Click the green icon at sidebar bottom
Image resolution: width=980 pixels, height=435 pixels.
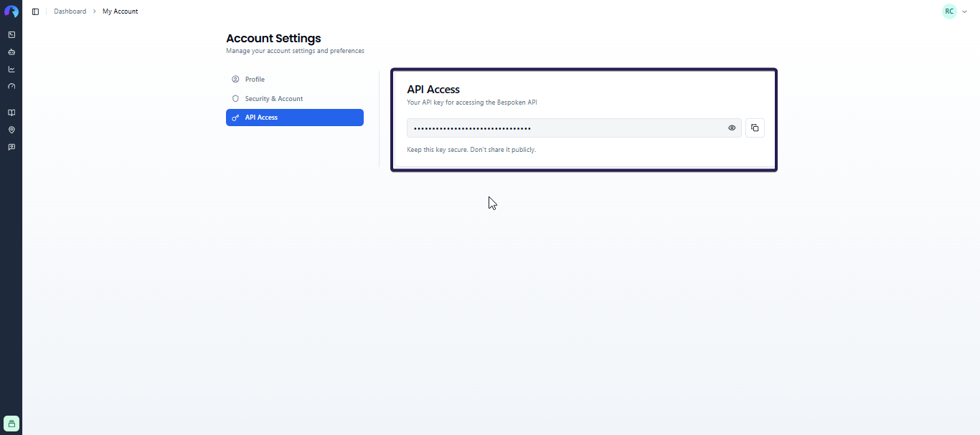[11, 424]
